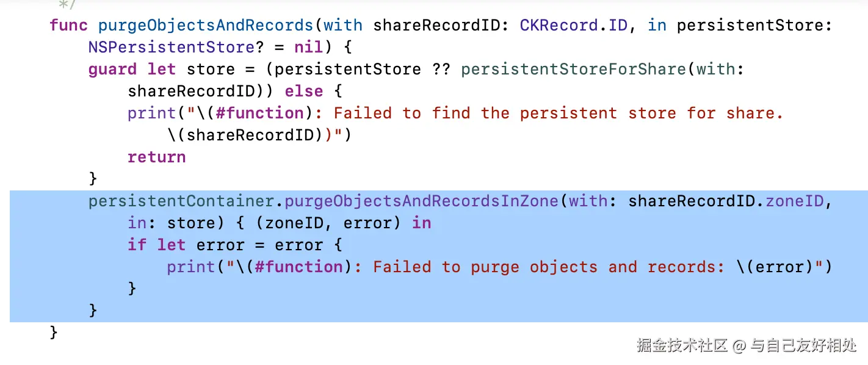
Task: Click 'Failed to purge objects and records' string
Action: 534,267
